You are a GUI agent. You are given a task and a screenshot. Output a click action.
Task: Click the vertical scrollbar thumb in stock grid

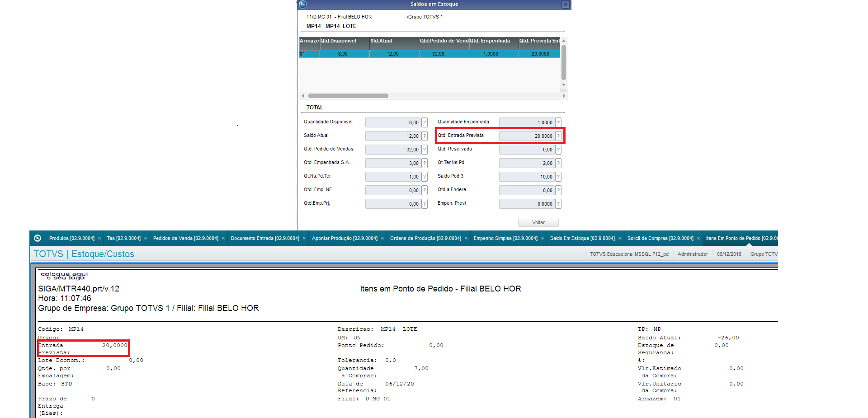pyautogui.click(x=564, y=62)
